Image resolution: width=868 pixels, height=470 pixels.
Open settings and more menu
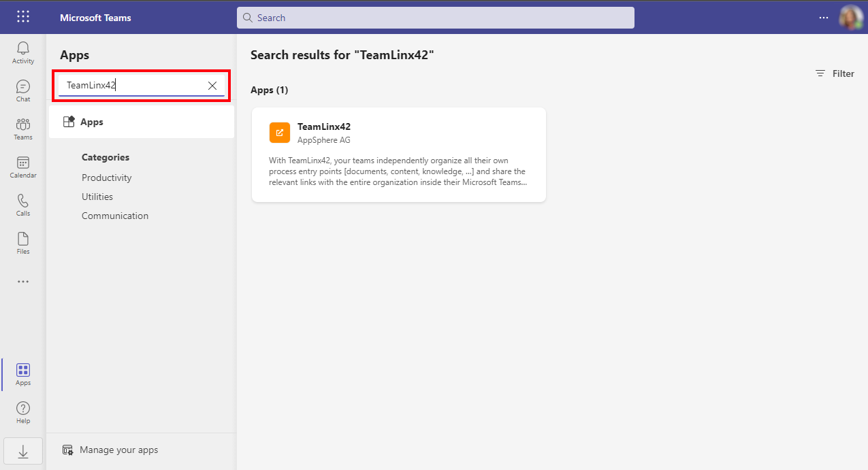pyautogui.click(x=823, y=17)
